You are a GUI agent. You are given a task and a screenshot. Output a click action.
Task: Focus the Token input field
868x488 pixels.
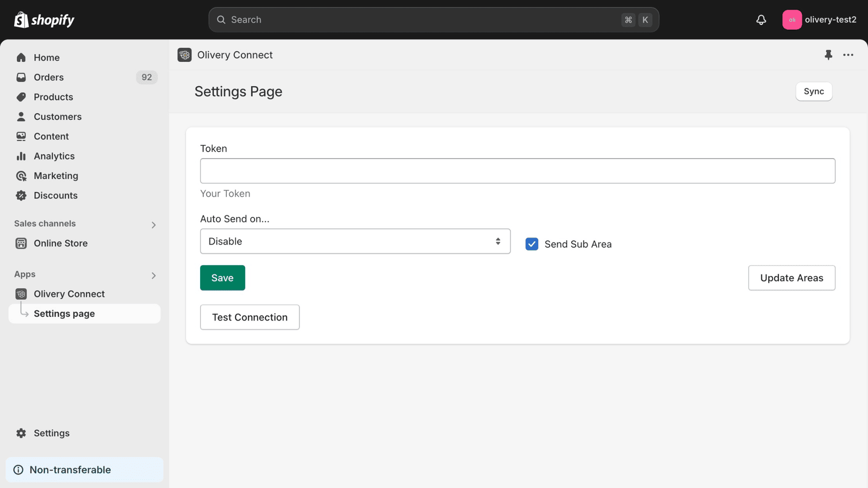[517, 171]
